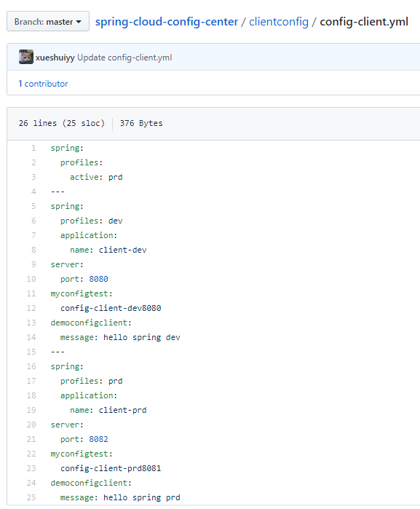Image resolution: width=420 pixels, height=509 pixels.
Task: Click line number 19
Action: [x=31, y=410]
